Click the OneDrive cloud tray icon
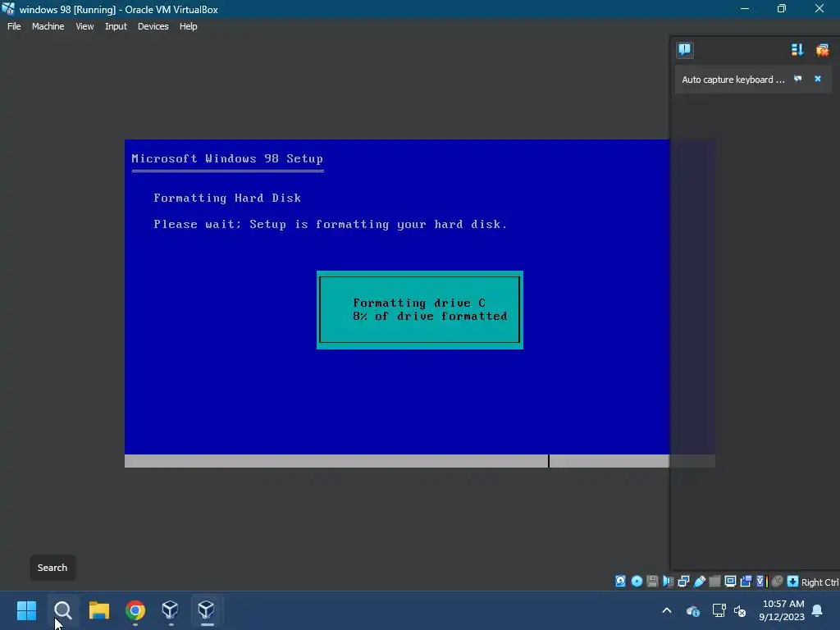This screenshot has height=630, width=840. (x=692, y=610)
